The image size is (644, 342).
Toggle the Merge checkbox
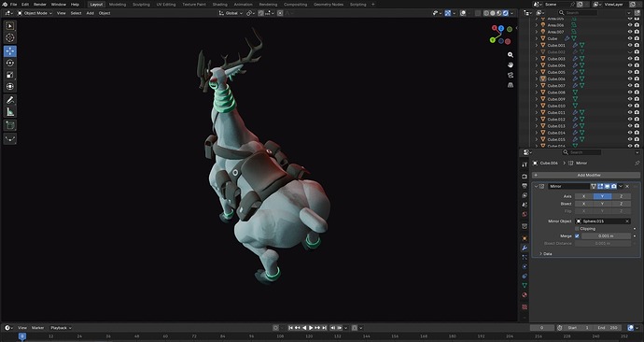(577, 236)
